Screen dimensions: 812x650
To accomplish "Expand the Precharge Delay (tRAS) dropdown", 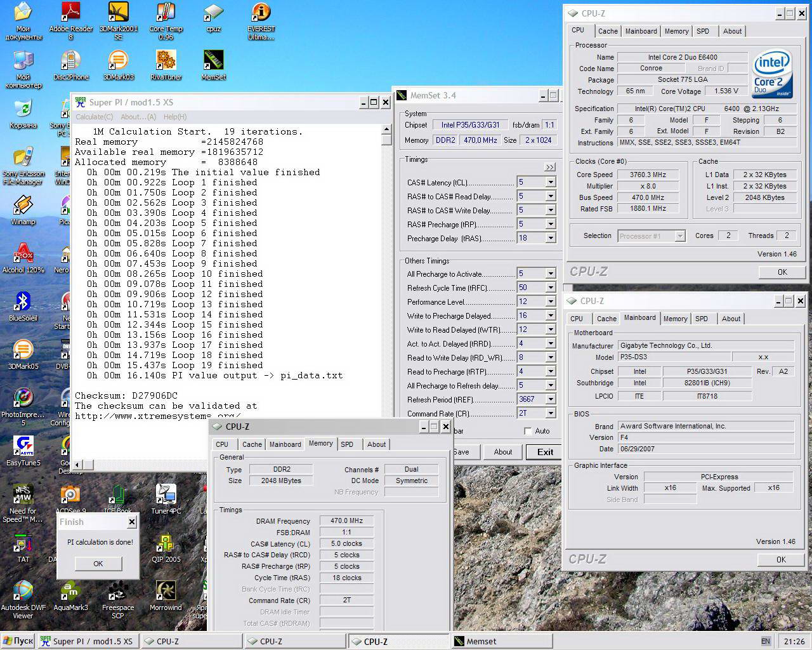I will (x=551, y=238).
